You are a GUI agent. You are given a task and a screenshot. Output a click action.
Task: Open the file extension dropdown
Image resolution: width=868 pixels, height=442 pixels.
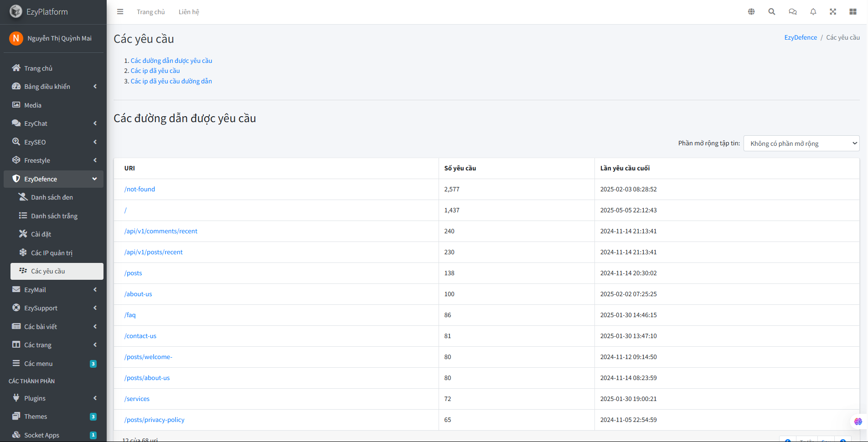(x=801, y=144)
